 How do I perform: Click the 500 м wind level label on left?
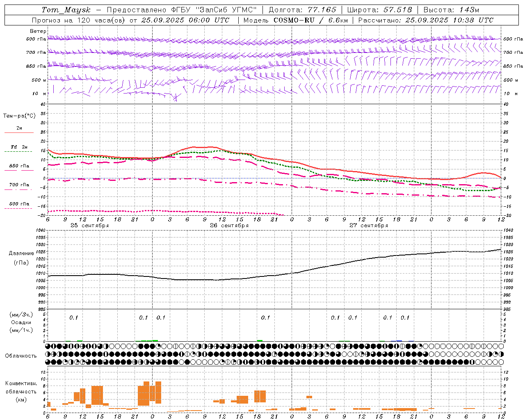point(39,80)
